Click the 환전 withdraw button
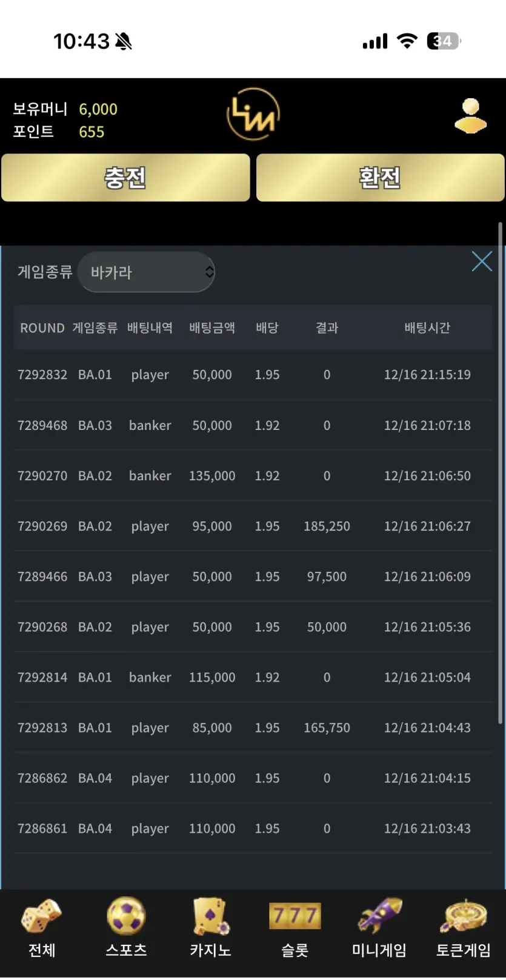This screenshot has width=506, height=980. click(380, 178)
